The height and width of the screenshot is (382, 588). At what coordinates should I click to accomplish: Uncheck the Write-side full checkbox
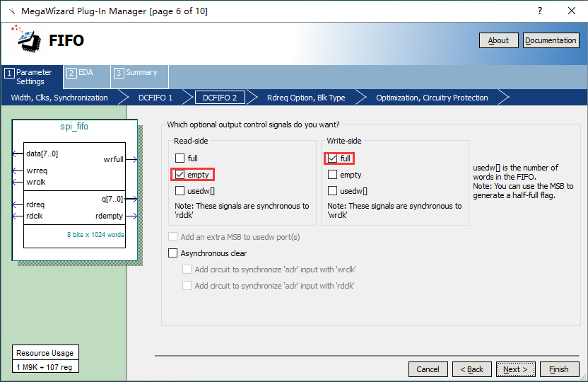click(333, 158)
